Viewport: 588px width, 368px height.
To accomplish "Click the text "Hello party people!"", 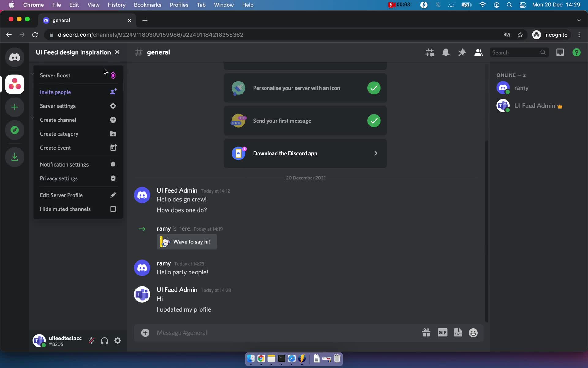I will [x=182, y=272].
